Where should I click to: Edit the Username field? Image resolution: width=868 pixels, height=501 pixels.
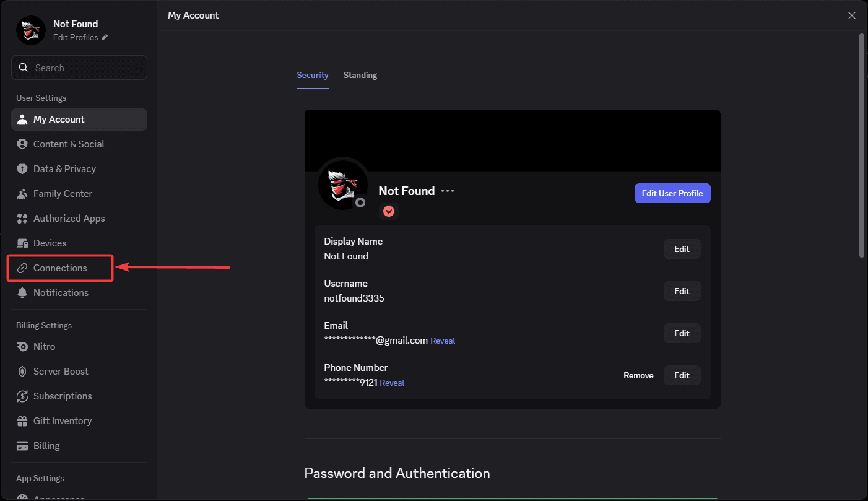tap(682, 291)
